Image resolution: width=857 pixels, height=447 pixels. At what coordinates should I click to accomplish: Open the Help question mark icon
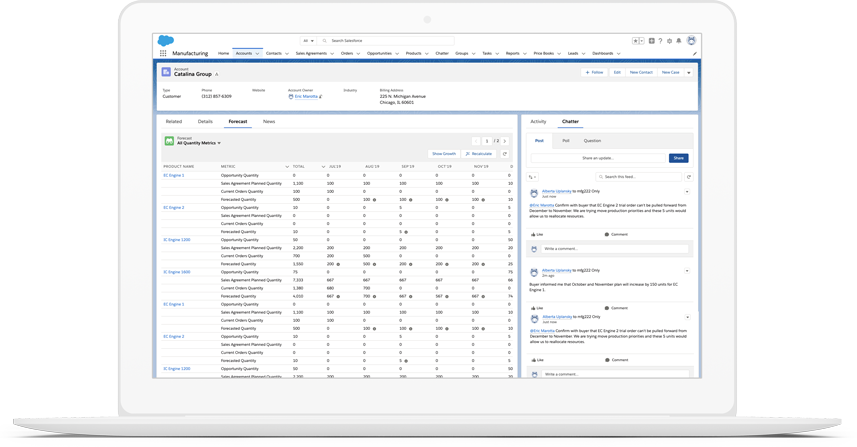coord(660,41)
